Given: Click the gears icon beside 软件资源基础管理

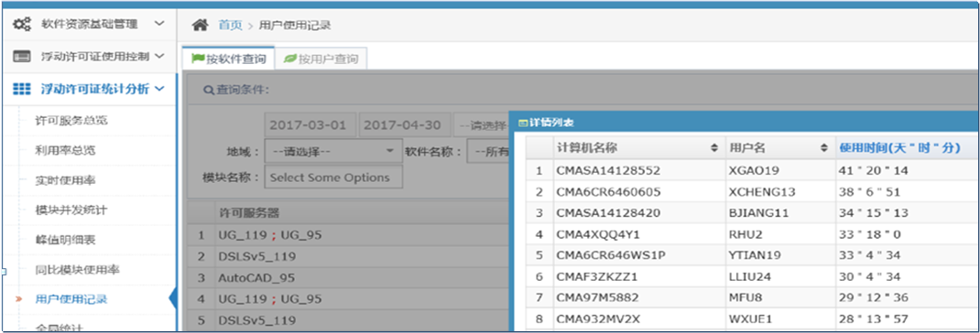Looking at the screenshot, I should [x=22, y=25].
